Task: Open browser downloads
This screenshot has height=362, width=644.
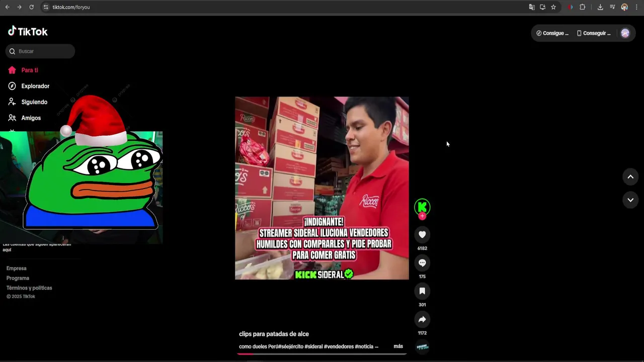Action: click(600, 7)
